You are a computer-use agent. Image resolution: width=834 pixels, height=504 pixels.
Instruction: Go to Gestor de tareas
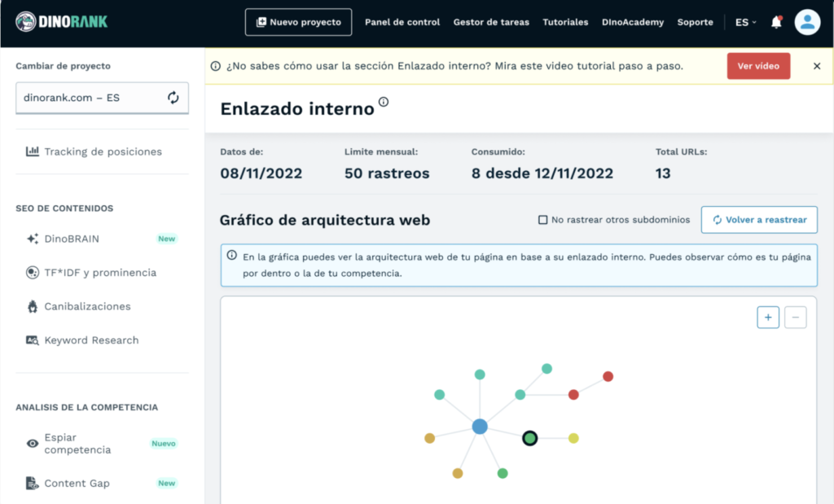tap(491, 23)
